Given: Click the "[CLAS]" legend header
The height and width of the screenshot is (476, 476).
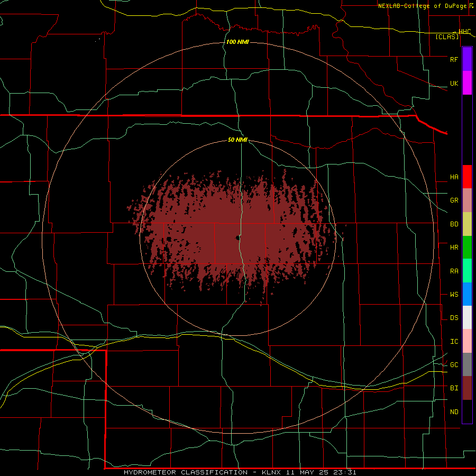Looking at the screenshot, I should pyautogui.click(x=447, y=36).
